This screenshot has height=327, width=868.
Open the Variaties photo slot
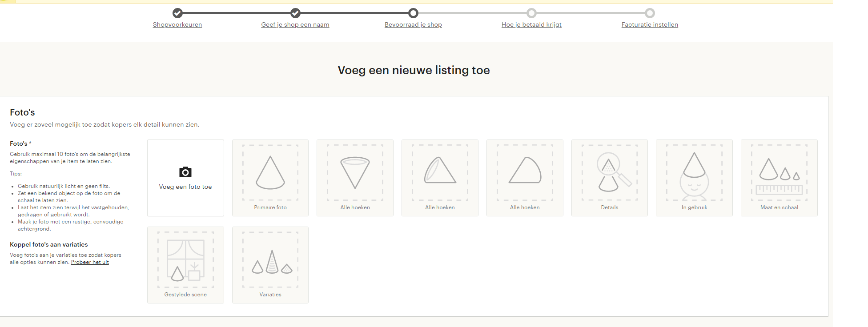point(270,265)
